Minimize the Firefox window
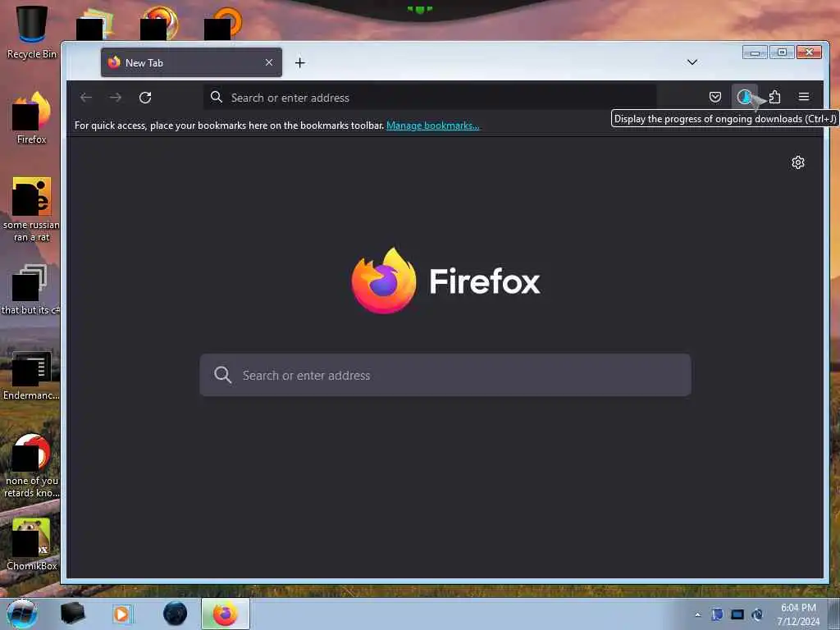Screen dimensions: 840x630 click(x=755, y=52)
